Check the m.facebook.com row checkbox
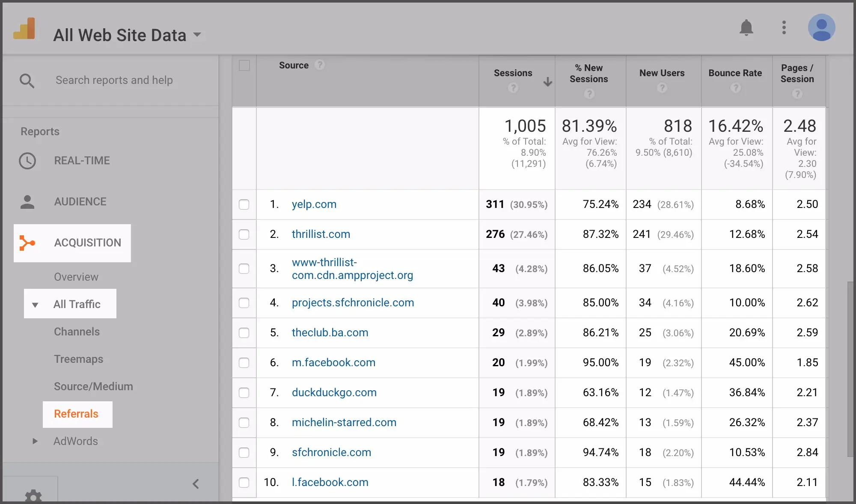The width and height of the screenshot is (856, 504). coord(244,363)
